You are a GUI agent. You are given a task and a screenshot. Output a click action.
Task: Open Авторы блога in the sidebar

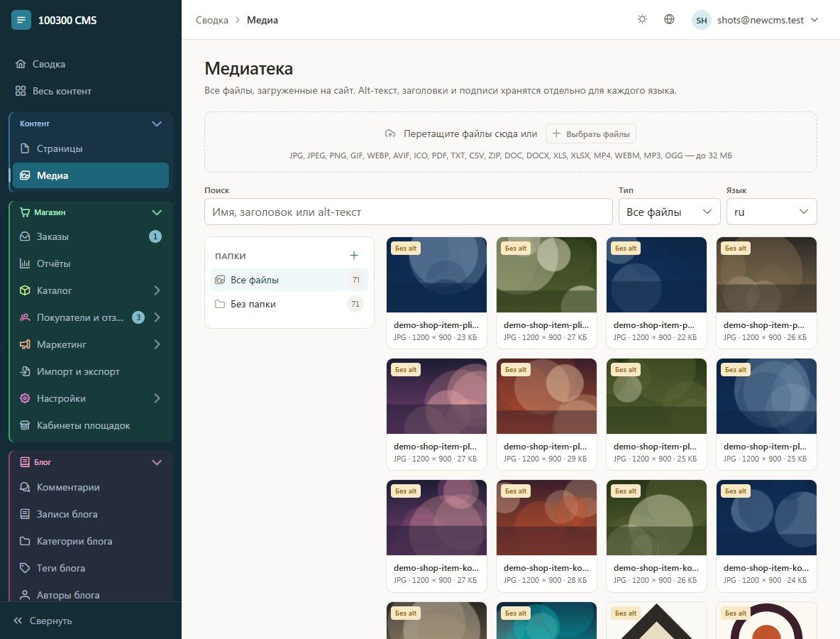(91, 595)
